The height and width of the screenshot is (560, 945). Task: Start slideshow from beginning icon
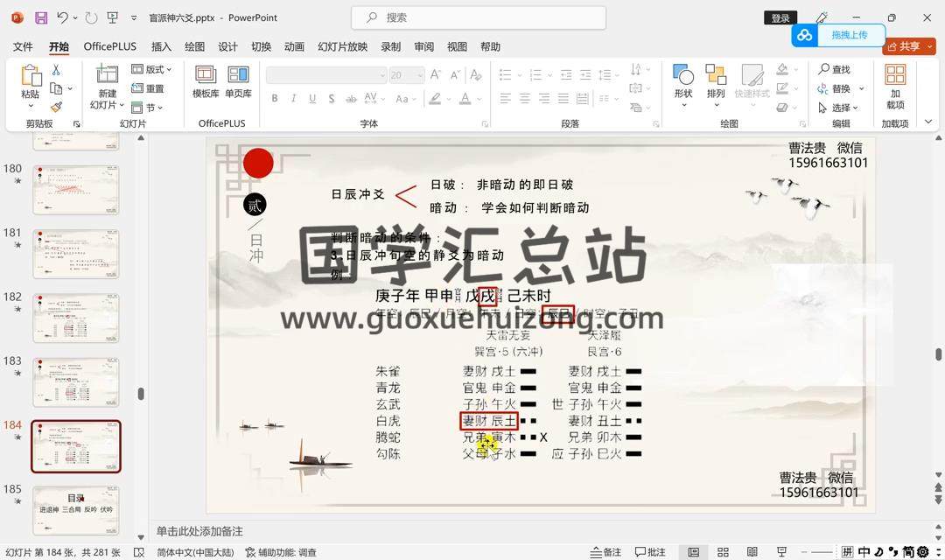click(x=113, y=18)
